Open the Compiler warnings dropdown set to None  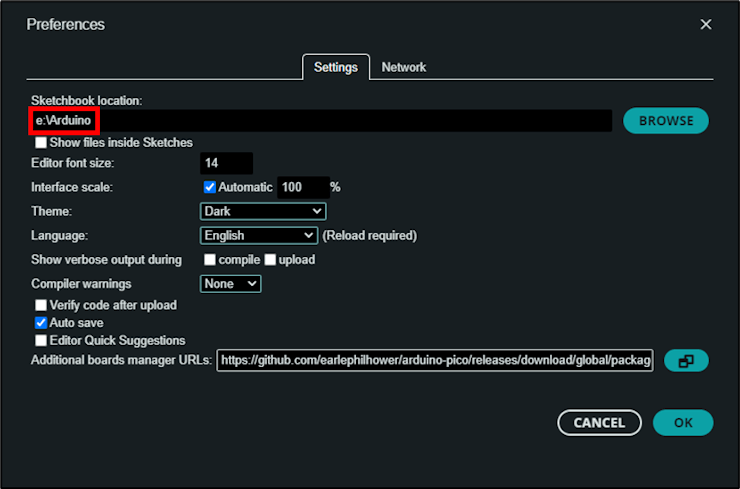[x=230, y=284]
